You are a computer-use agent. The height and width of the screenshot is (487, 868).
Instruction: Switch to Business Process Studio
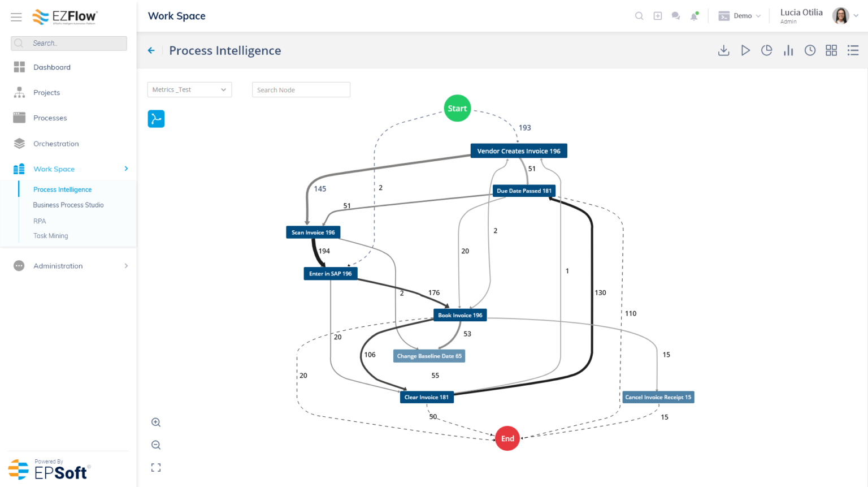68,205
